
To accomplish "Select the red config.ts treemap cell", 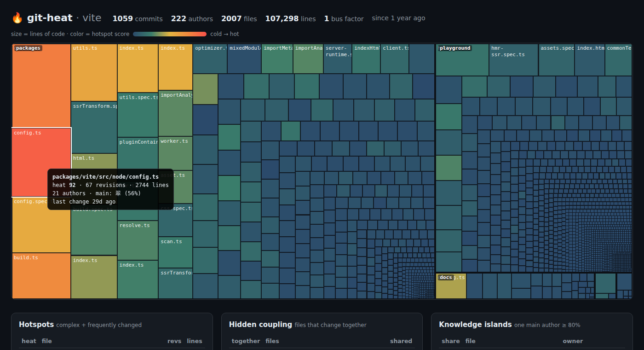I will pyautogui.click(x=41, y=162).
